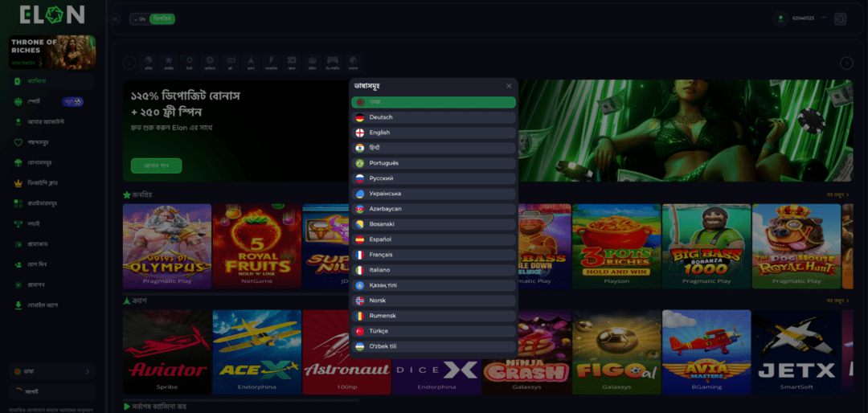Open The Dog House Royal Hunt game
The height and width of the screenshot is (413, 868).
(x=796, y=246)
